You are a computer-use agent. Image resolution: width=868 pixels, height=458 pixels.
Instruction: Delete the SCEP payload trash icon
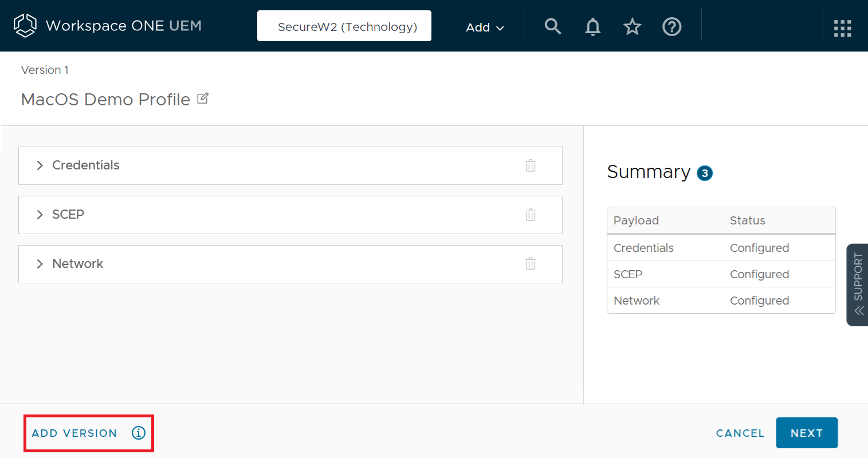point(531,215)
